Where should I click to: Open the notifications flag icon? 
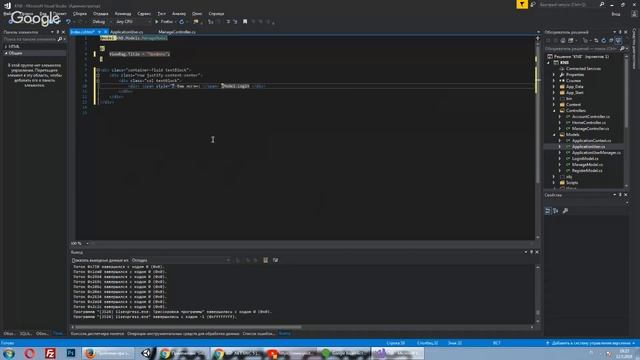tap(522, 4)
